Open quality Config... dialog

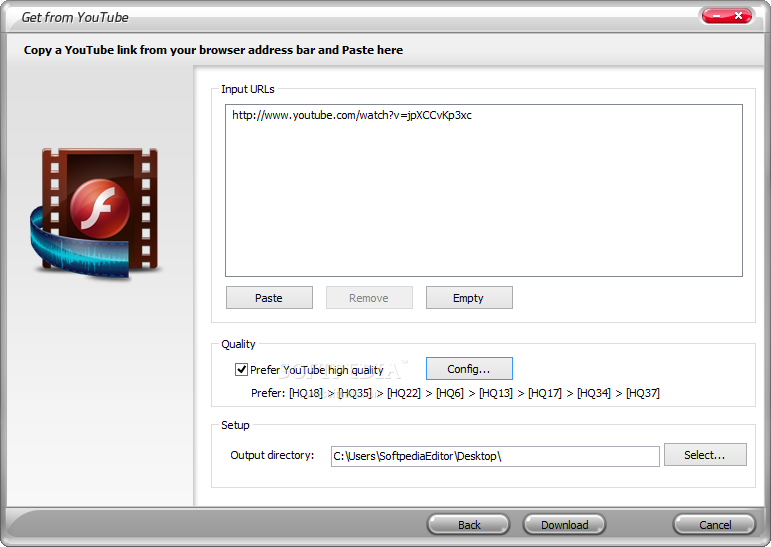[x=469, y=368]
